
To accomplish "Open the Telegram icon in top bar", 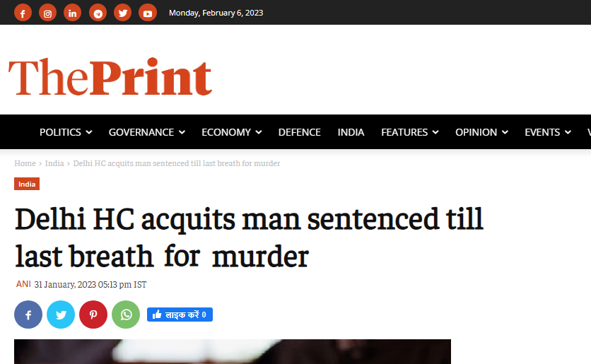I will coord(98,13).
